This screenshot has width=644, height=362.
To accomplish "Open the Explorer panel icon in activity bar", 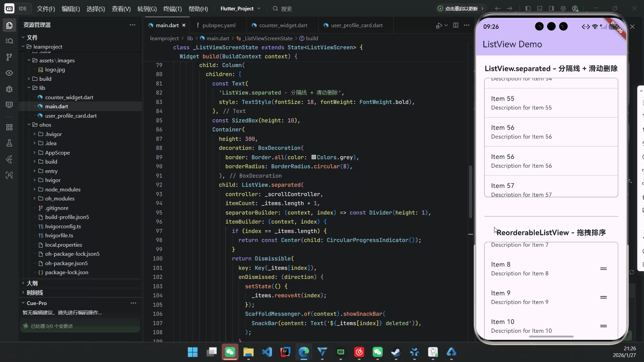I will pyautogui.click(x=9, y=25).
